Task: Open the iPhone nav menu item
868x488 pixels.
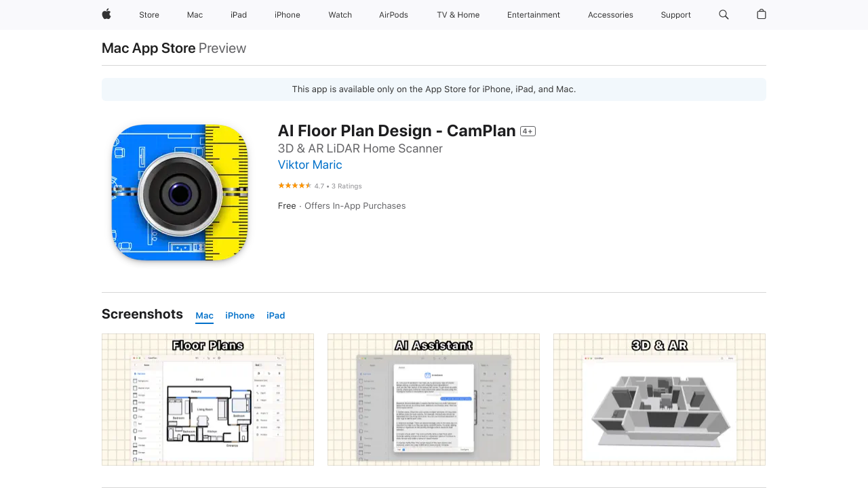Action: 288,15
